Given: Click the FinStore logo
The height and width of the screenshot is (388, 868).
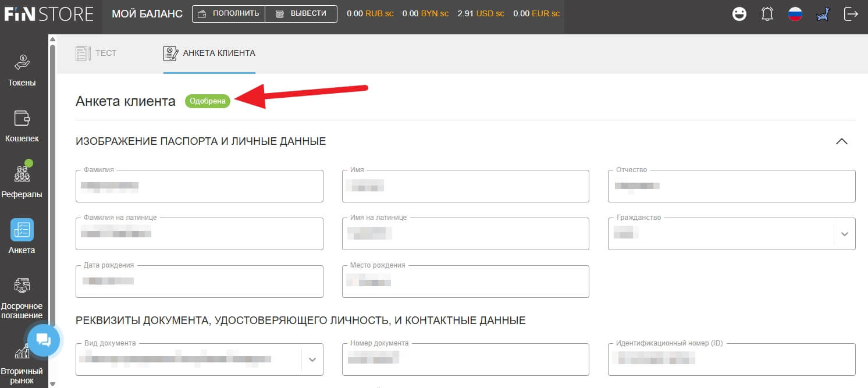Looking at the screenshot, I should 49,14.
